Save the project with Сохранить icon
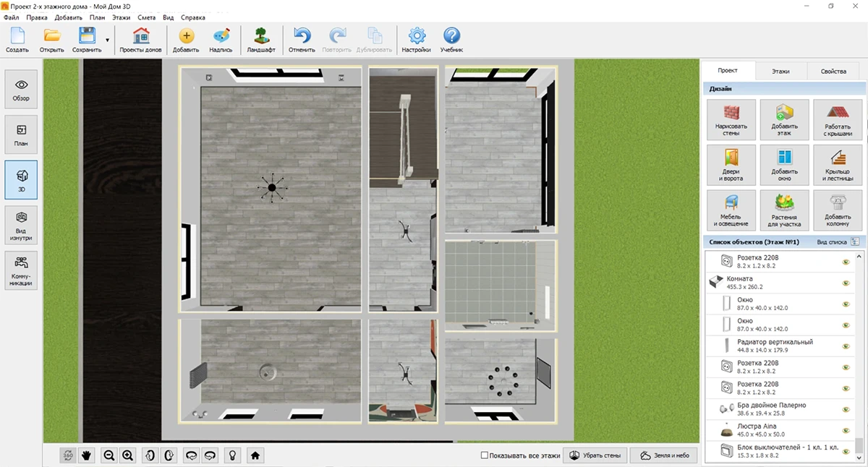 (87, 40)
